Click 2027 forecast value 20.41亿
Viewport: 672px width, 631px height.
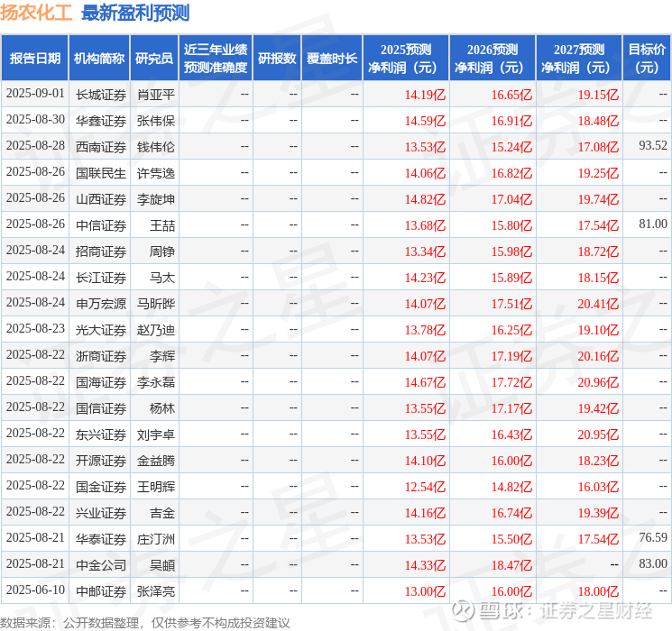click(x=598, y=304)
